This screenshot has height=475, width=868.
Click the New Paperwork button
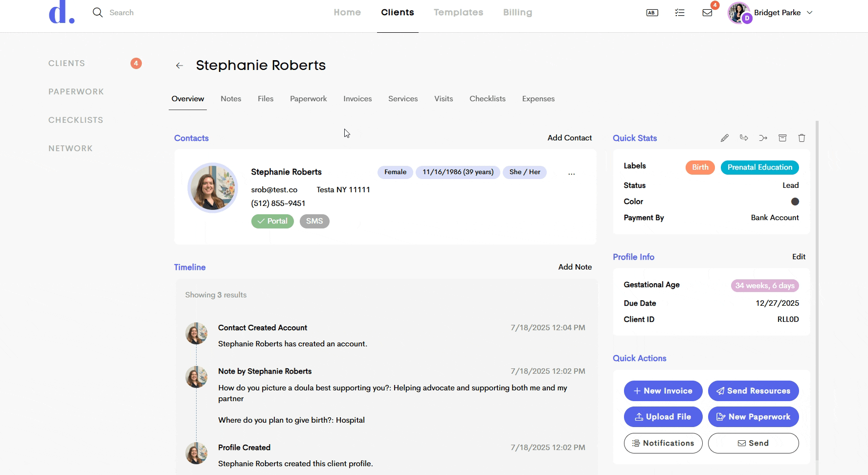click(x=753, y=417)
